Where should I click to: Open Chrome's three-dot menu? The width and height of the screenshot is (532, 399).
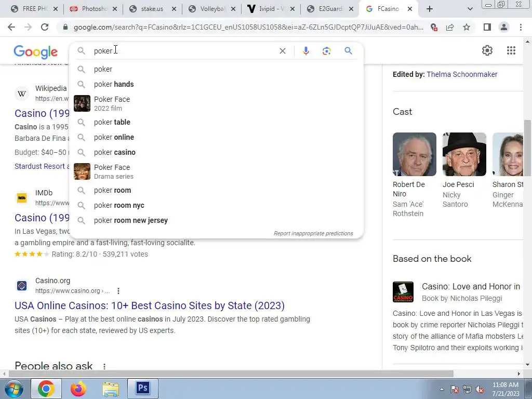(x=521, y=27)
